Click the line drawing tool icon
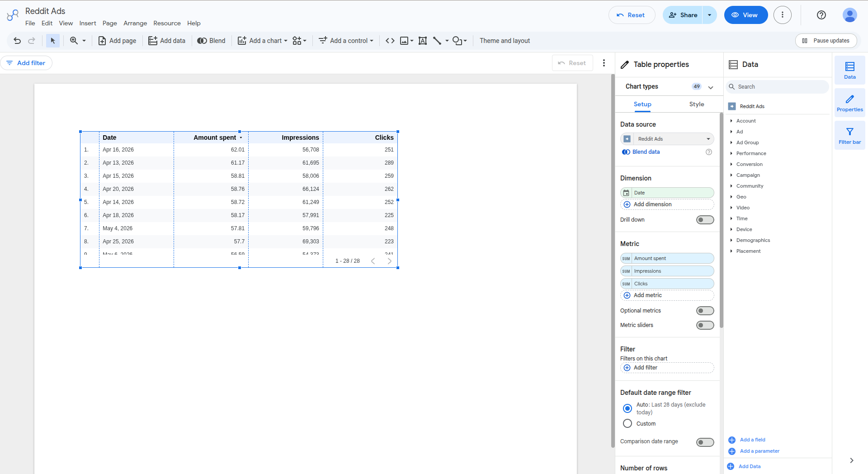 point(437,41)
